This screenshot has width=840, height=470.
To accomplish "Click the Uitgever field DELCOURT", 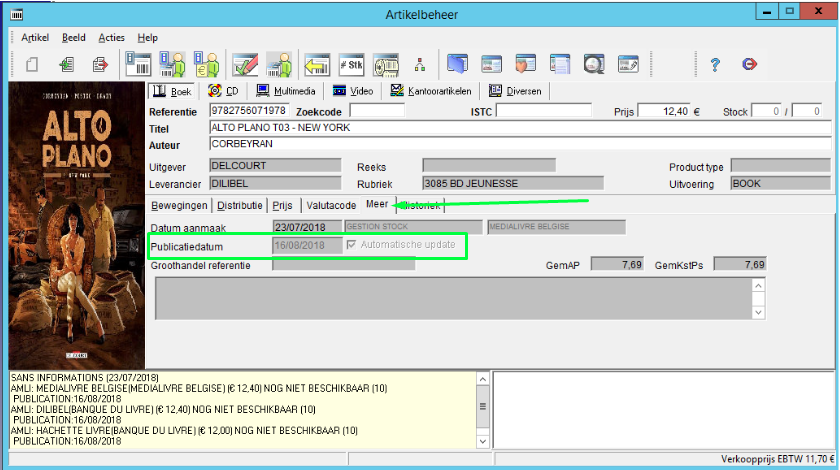I will point(275,166).
